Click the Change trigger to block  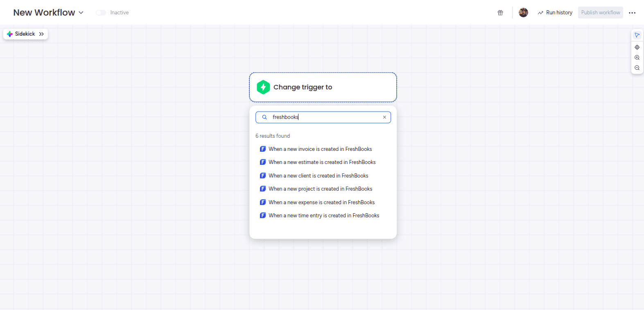(x=323, y=87)
